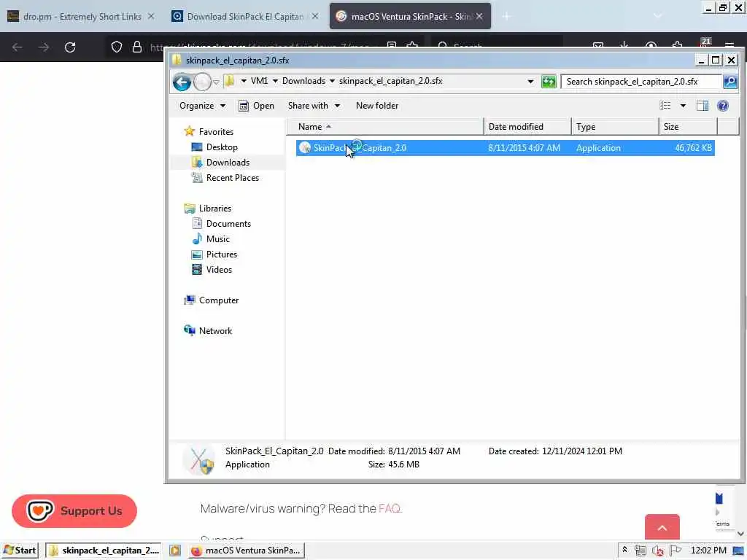Show hidden tray icons arrow
Viewport: 747px width, 560px height.
tap(624, 550)
